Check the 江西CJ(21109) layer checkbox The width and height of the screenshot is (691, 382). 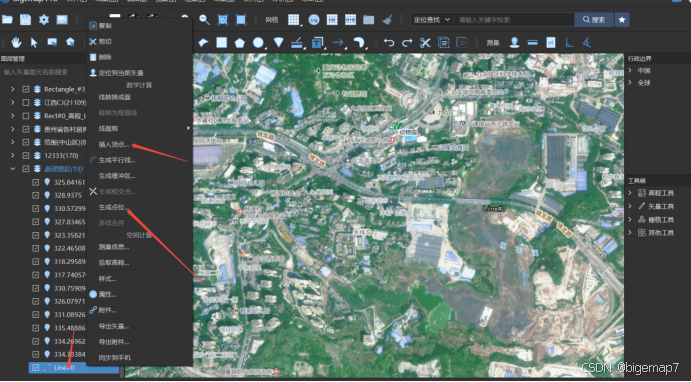(x=26, y=103)
